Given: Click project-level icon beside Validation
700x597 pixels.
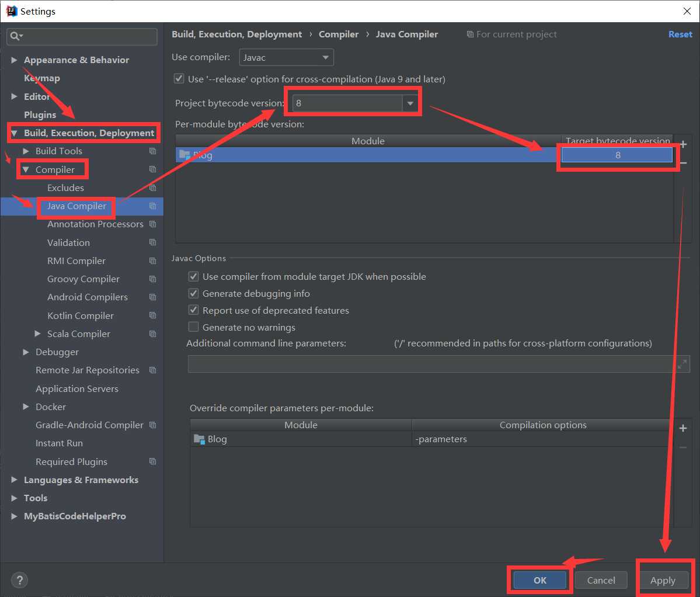Looking at the screenshot, I should tap(153, 242).
